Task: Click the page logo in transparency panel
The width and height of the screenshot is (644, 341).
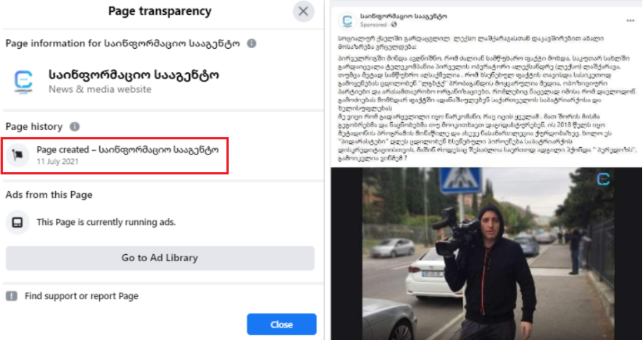Action: click(23, 81)
